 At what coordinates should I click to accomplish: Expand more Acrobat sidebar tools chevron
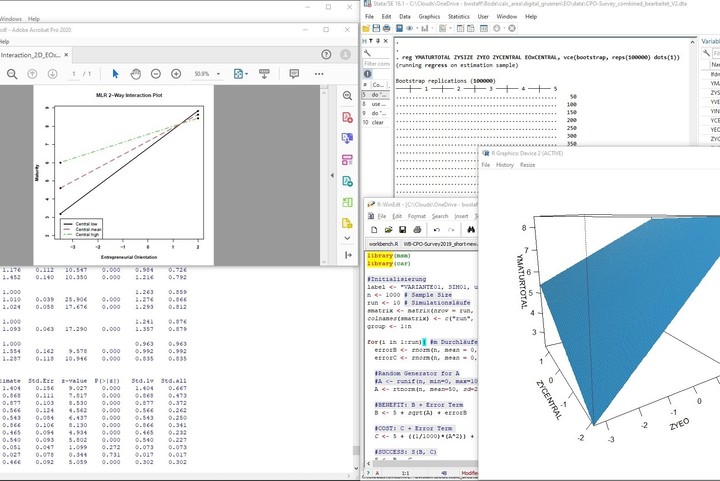pos(348,238)
